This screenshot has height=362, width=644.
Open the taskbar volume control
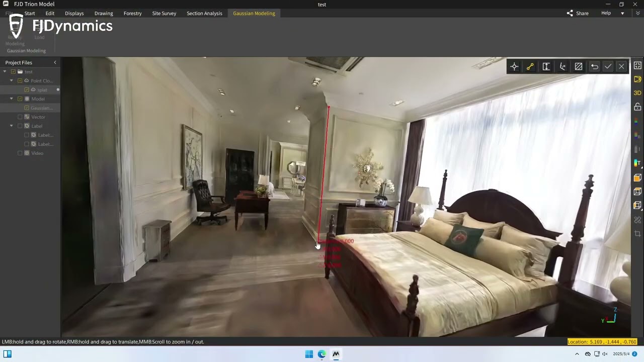point(605,354)
